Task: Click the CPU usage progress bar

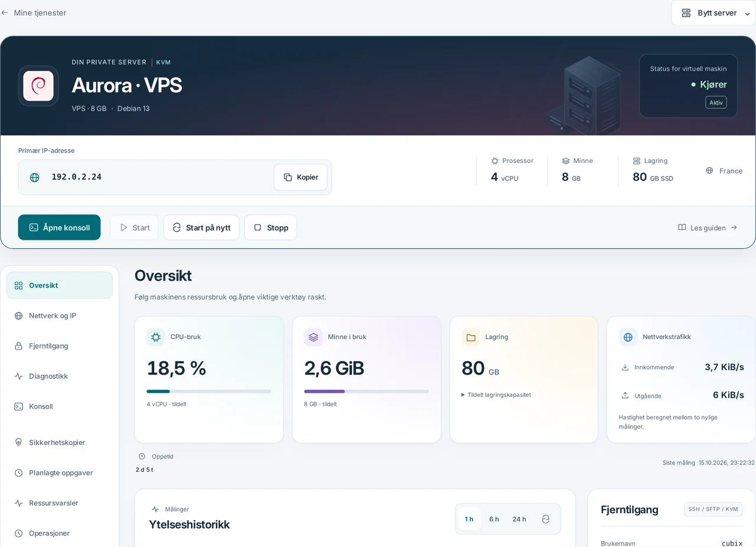Action: click(209, 391)
